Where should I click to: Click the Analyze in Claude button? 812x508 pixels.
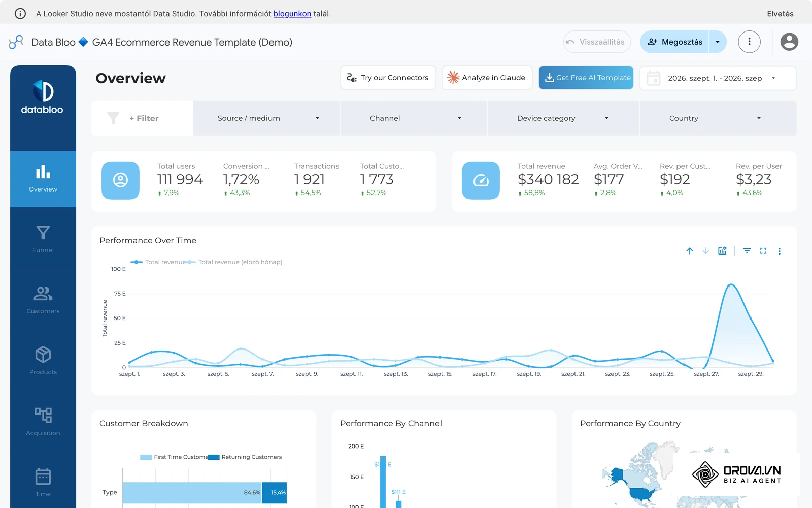487,78
